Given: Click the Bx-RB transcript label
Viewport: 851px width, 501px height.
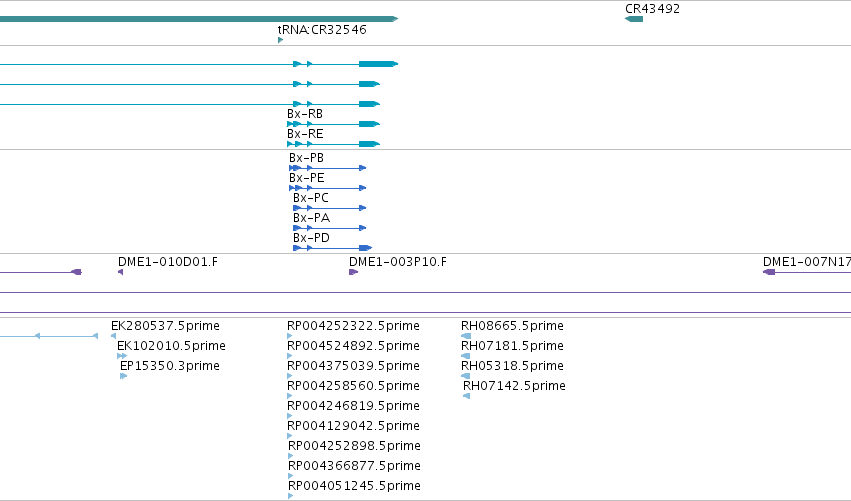Looking at the screenshot, I should 304,114.
